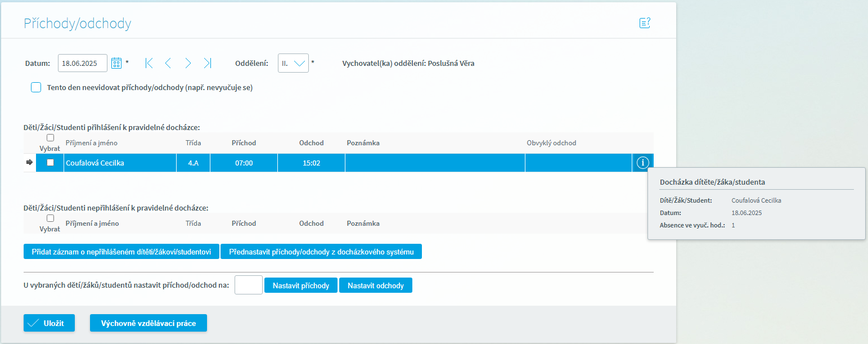Go to the next day arrow
The image size is (868, 344).
pyautogui.click(x=188, y=63)
